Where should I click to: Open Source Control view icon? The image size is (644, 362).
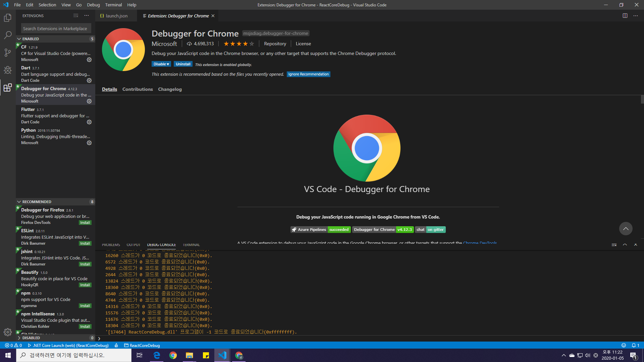(x=8, y=53)
